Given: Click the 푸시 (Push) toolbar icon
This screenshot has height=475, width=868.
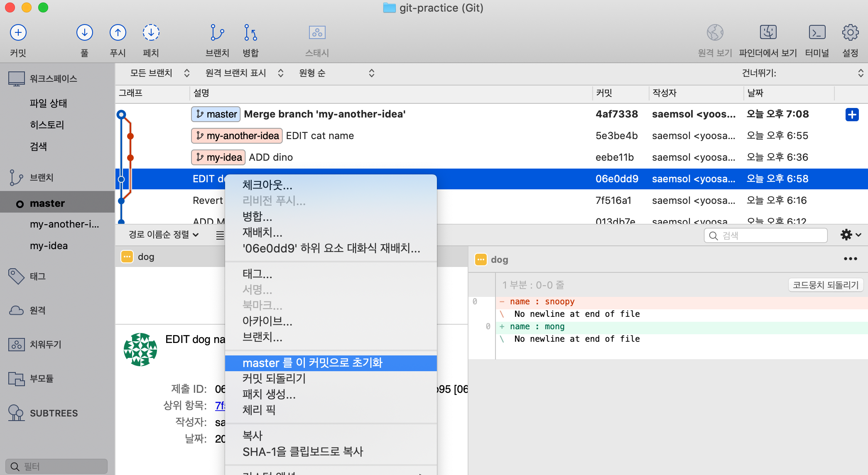Looking at the screenshot, I should pyautogui.click(x=118, y=33).
